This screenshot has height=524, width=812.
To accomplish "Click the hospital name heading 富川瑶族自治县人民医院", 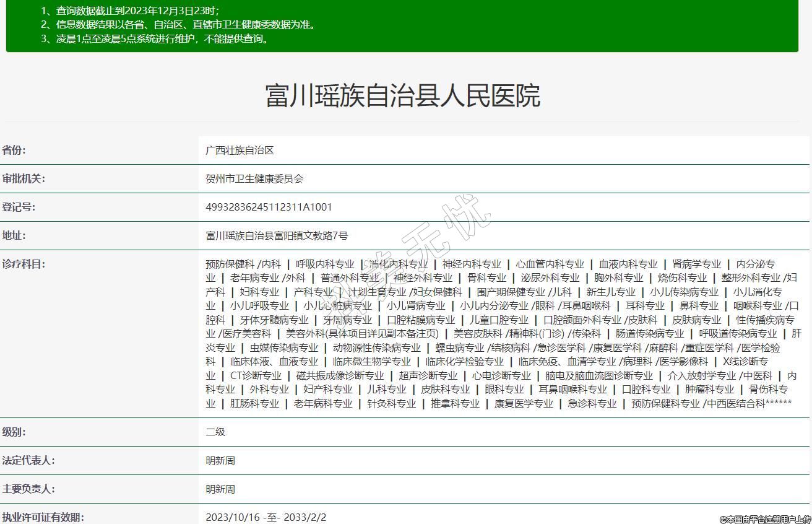I will click(x=403, y=96).
